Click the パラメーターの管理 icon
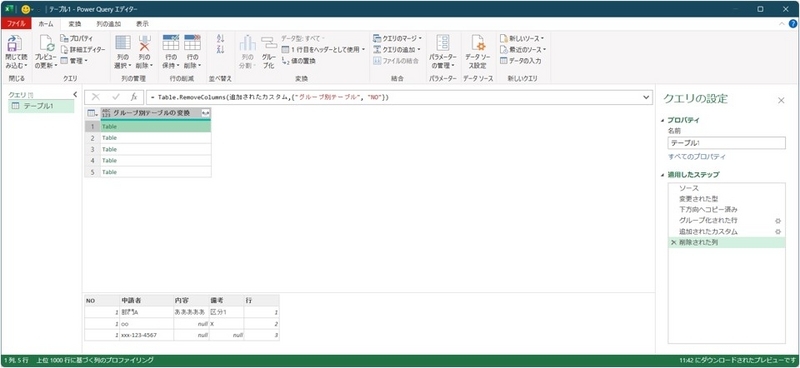800x368 pixels. tap(443, 43)
